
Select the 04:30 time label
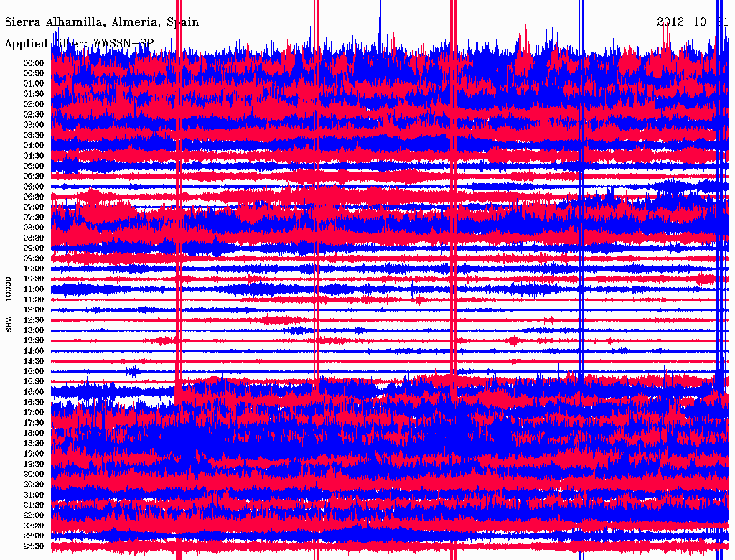33,156
